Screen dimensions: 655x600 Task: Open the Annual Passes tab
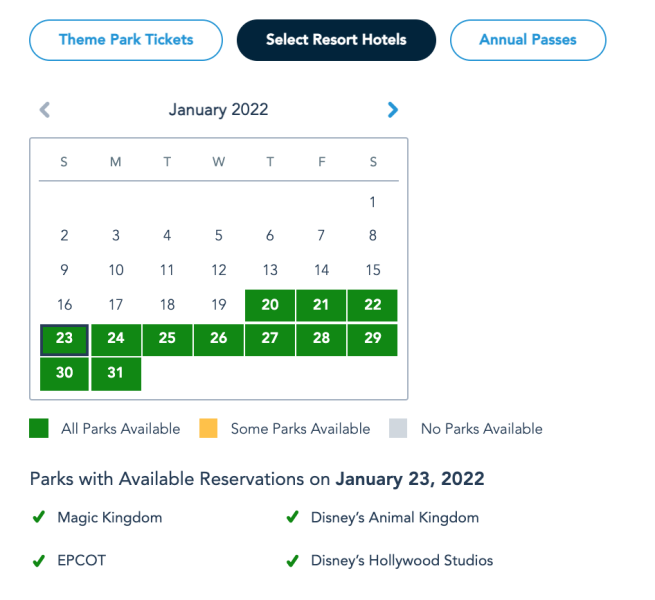tap(528, 41)
